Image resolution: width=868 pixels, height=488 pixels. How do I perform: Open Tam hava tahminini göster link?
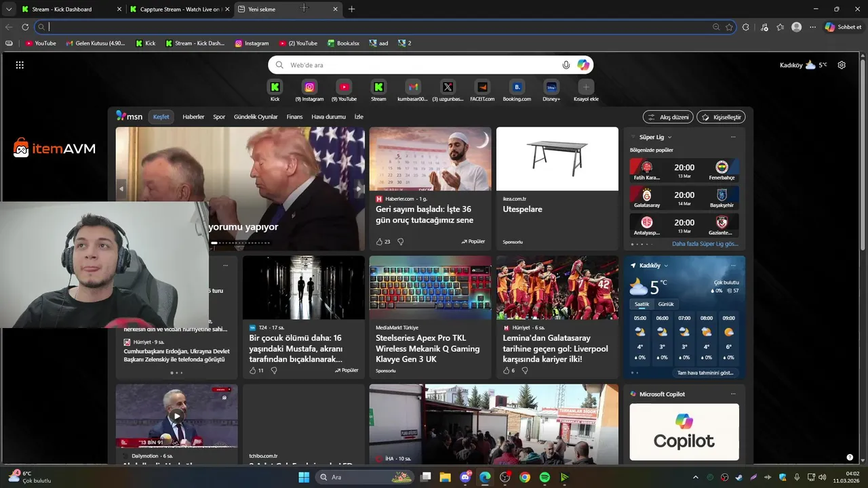(x=705, y=373)
